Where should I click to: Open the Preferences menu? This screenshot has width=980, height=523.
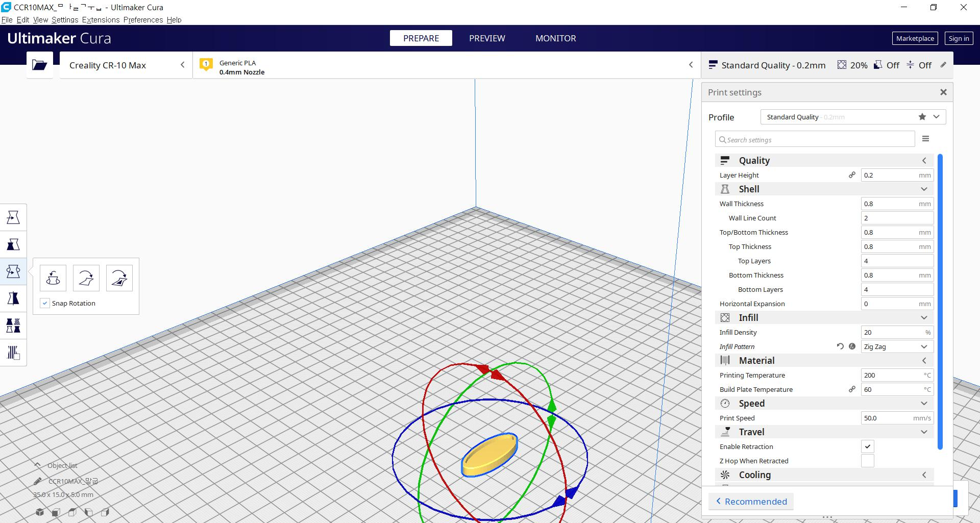(x=143, y=19)
